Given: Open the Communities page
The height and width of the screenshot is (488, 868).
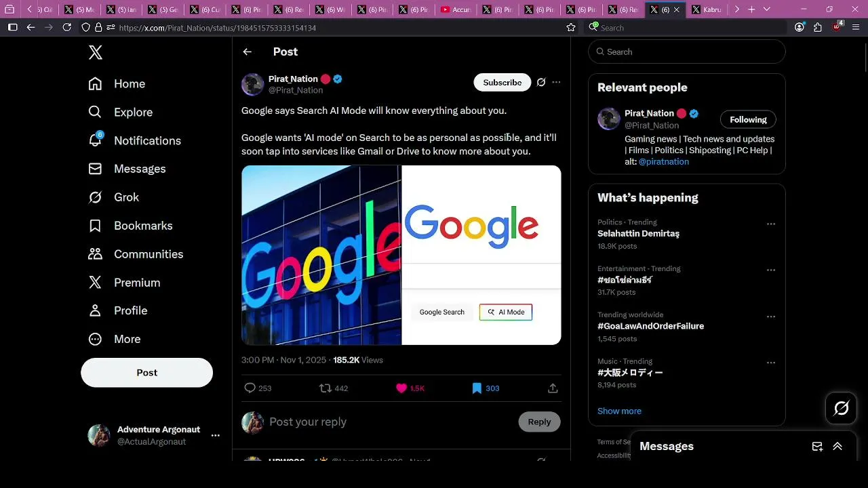Looking at the screenshot, I should tap(136, 254).
